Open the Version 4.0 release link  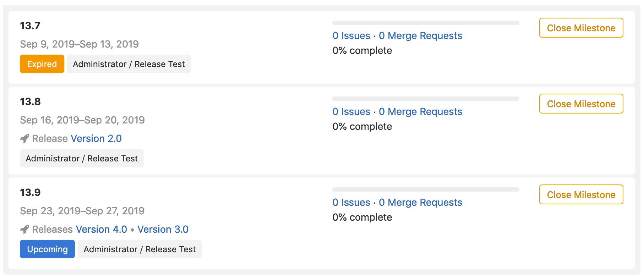pos(101,229)
